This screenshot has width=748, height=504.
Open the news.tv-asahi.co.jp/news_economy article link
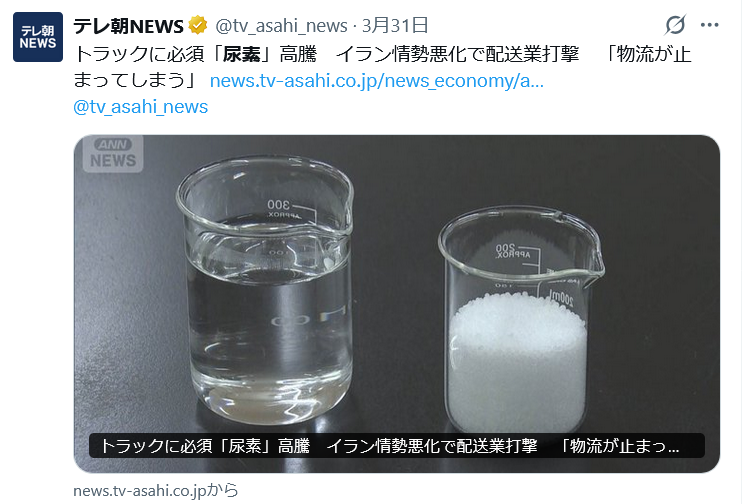point(376,81)
